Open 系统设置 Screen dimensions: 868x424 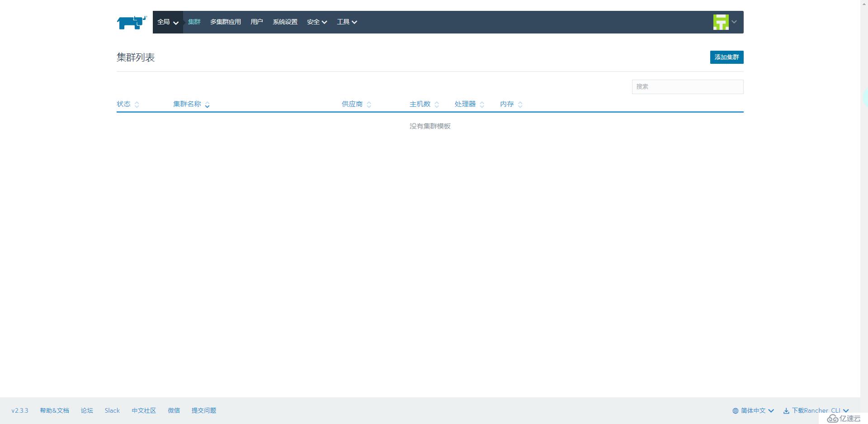tap(285, 22)
